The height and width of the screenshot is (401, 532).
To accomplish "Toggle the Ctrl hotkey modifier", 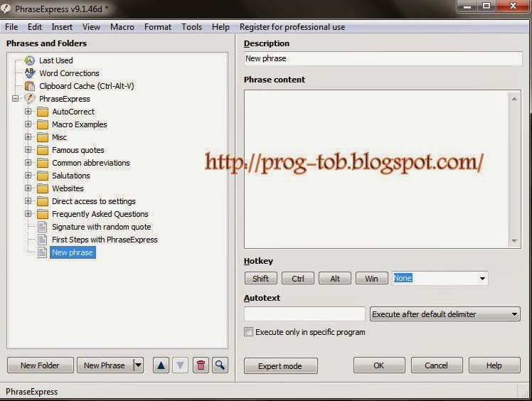I will 298,279.
